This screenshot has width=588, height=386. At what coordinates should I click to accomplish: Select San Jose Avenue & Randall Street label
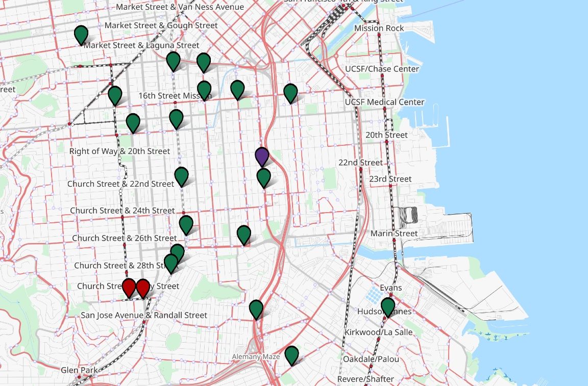144,315
